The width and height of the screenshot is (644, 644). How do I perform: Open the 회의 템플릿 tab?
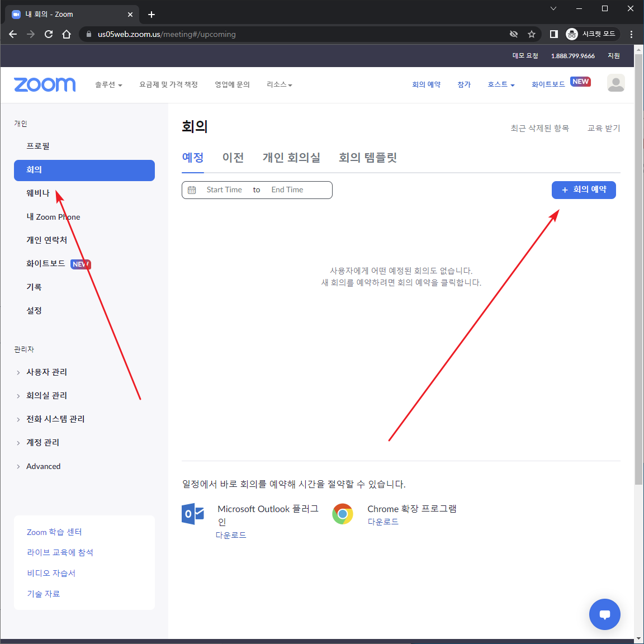(368, 158)
